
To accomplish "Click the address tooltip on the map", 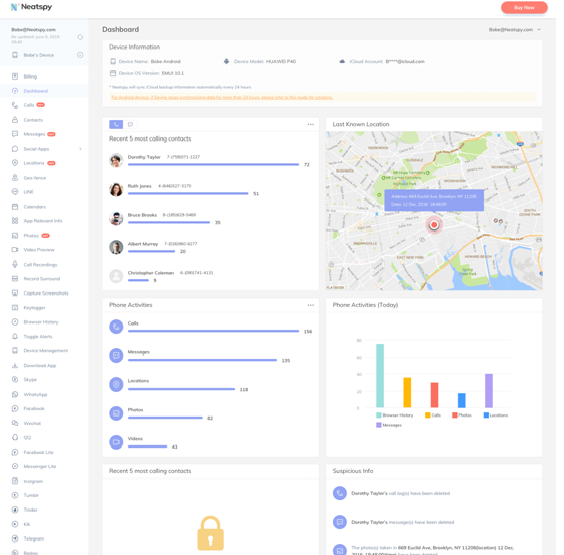I will coord(434,200).
